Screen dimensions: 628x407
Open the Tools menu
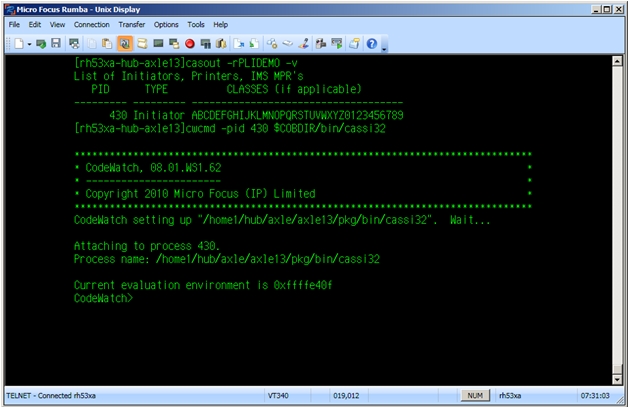pos(196,24)
